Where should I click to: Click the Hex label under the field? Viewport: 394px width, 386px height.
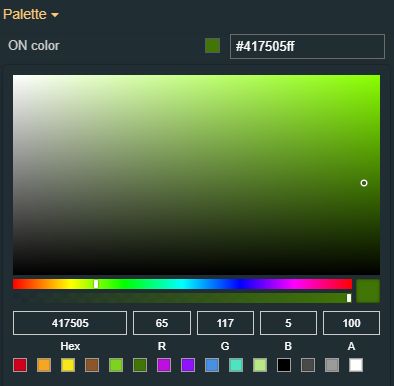click(x=70, y=346)
